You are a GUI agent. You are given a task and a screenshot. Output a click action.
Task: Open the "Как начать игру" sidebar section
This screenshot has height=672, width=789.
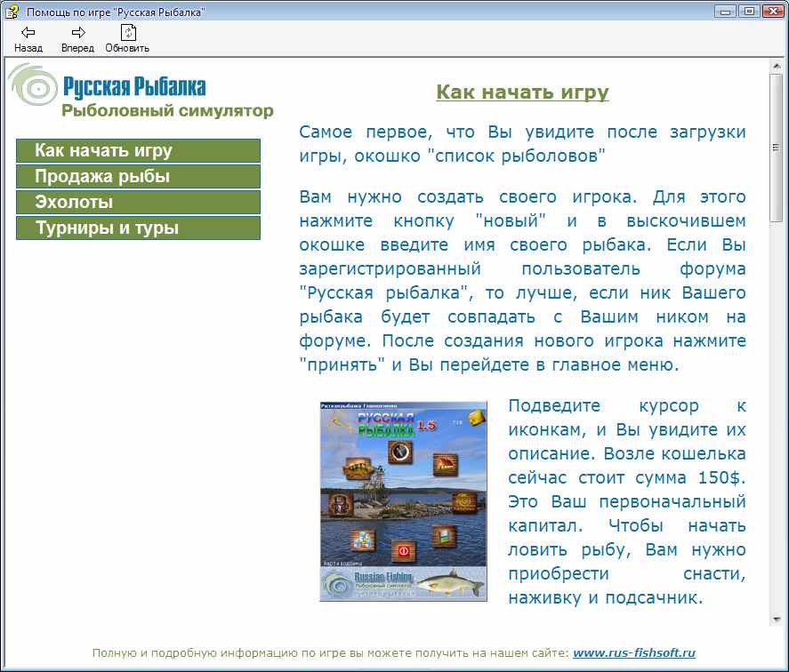[138, 151]
